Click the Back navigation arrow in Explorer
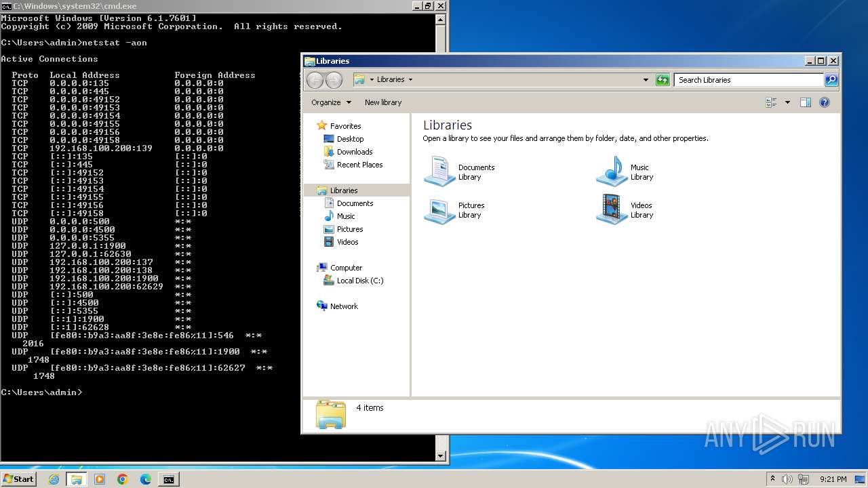The image size is (868, 488). click(315, 80)
